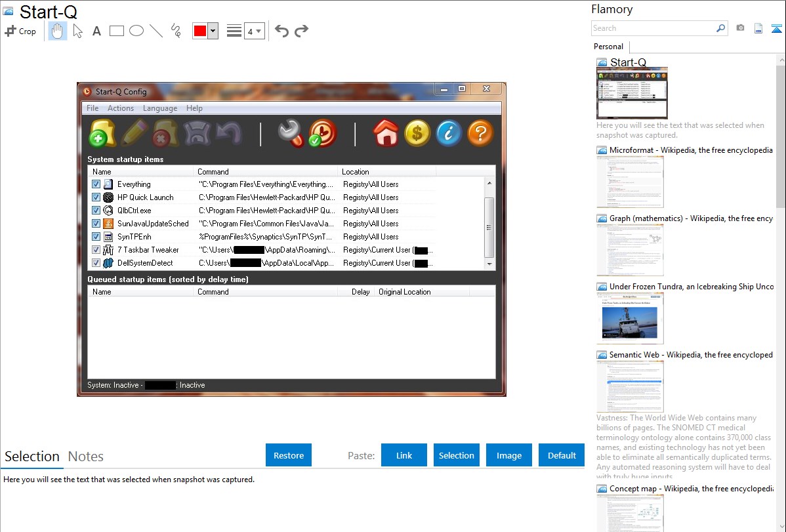Pick the ellipse shape tool

point(136,31)
